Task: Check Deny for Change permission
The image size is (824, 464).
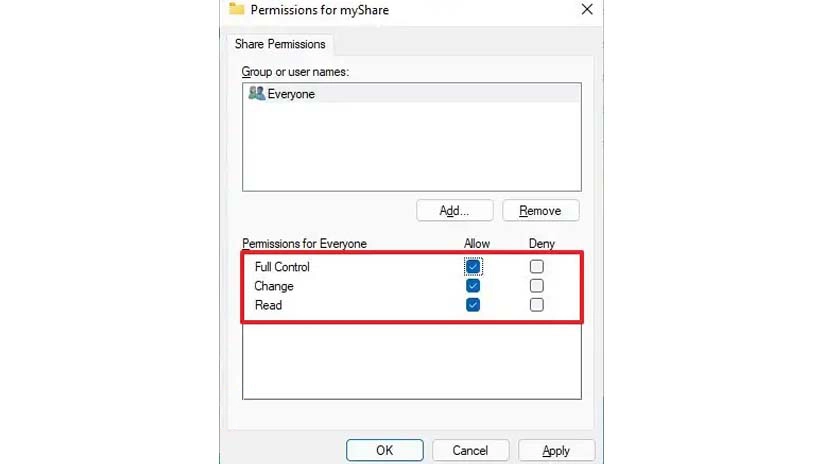Action: tap(537, 286)
